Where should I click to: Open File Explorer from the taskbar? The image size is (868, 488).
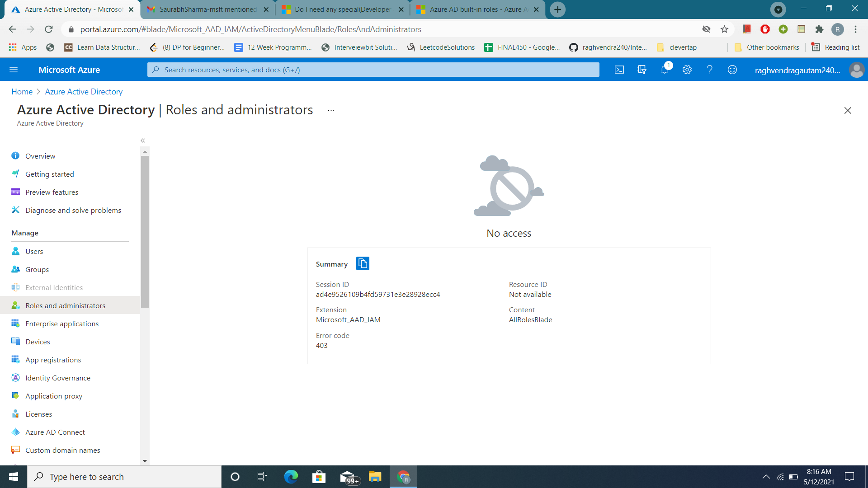[375, 477]
